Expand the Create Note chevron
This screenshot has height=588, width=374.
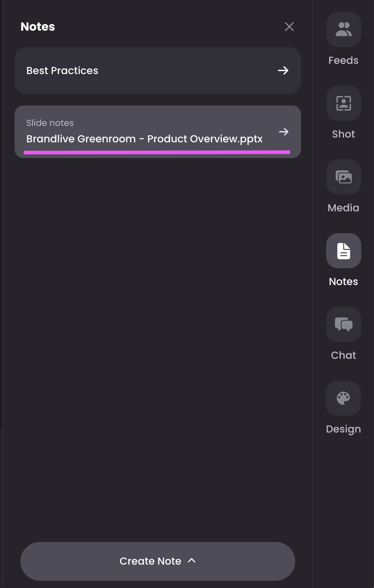click(192, 561)
